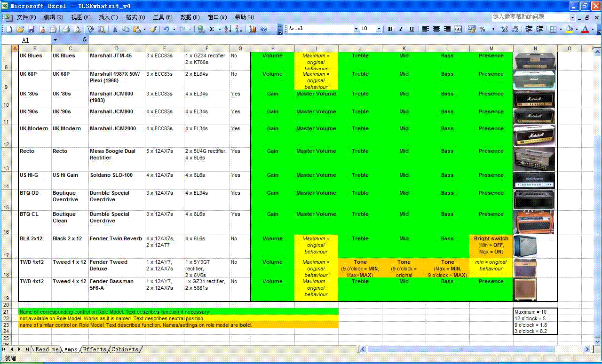Open the fill color palette dropdown arrow
Viewport: 602px width, 364px height.
(x=577, y=29)
